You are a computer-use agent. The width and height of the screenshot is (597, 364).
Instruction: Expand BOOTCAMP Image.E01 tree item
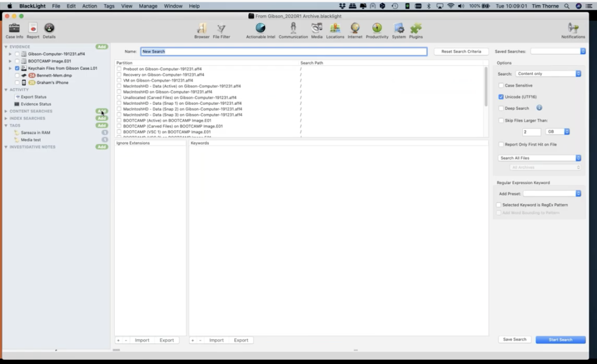pos(10,61)
